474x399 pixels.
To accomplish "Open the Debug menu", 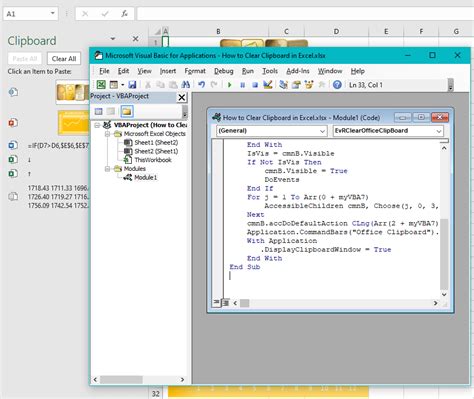I will (224, 71).
